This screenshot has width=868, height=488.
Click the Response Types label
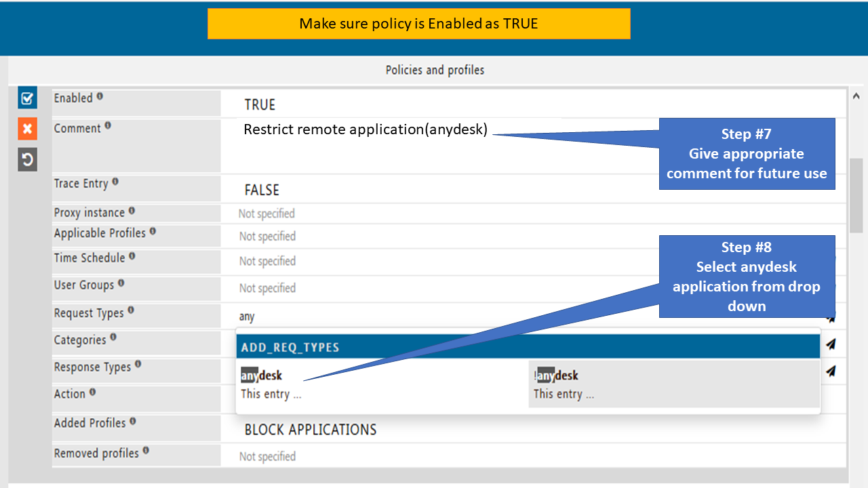92,367
